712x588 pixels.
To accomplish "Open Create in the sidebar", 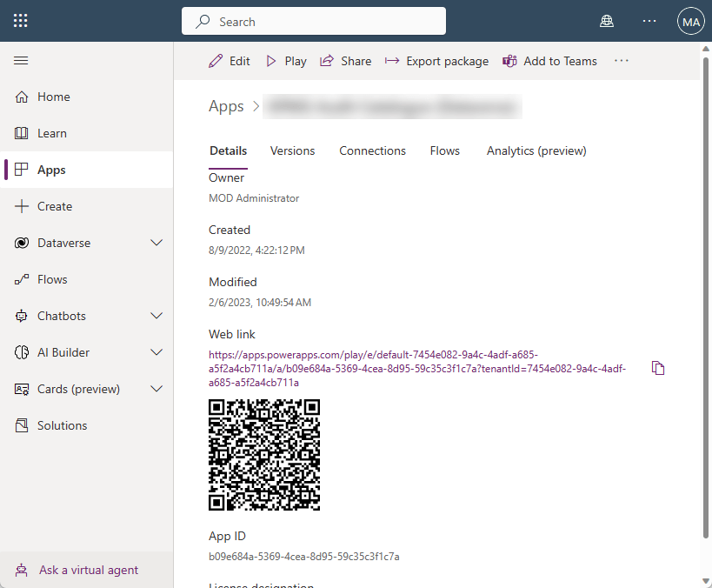I will 86,206.
